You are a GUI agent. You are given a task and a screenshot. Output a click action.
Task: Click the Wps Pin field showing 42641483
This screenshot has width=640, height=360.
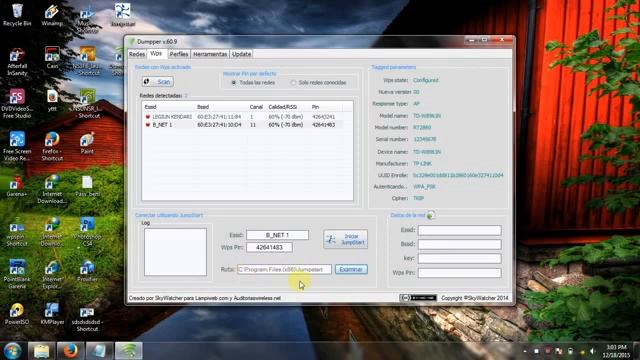point(269,247)
